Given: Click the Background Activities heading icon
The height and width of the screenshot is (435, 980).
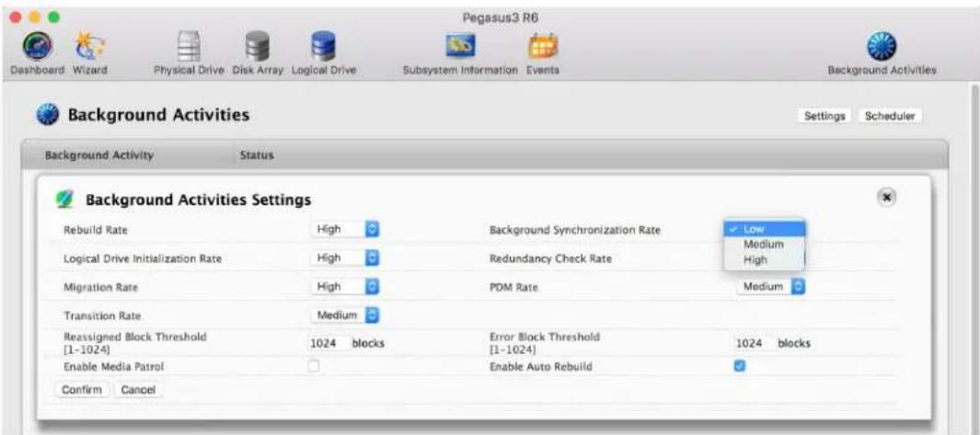Looking at the screenshot, I should pos(48,116).
